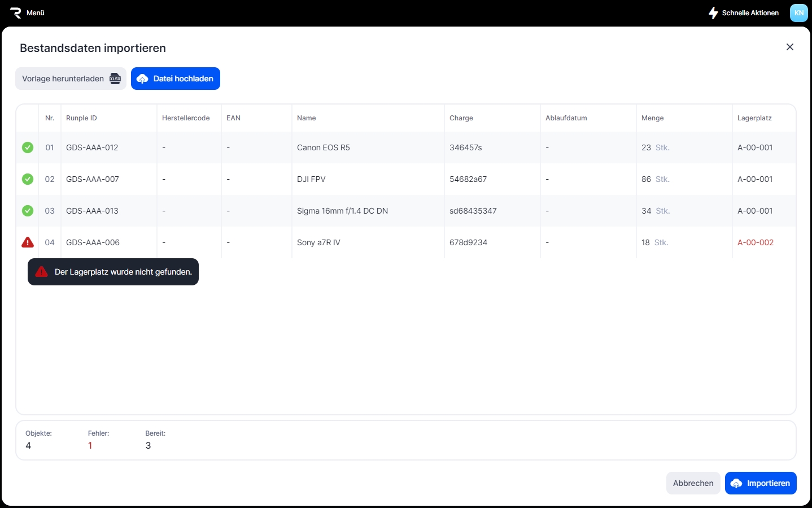Click the red Lagerplatz A-00-002 cell
The image size is (812, 508).
(x=756, y=242)
